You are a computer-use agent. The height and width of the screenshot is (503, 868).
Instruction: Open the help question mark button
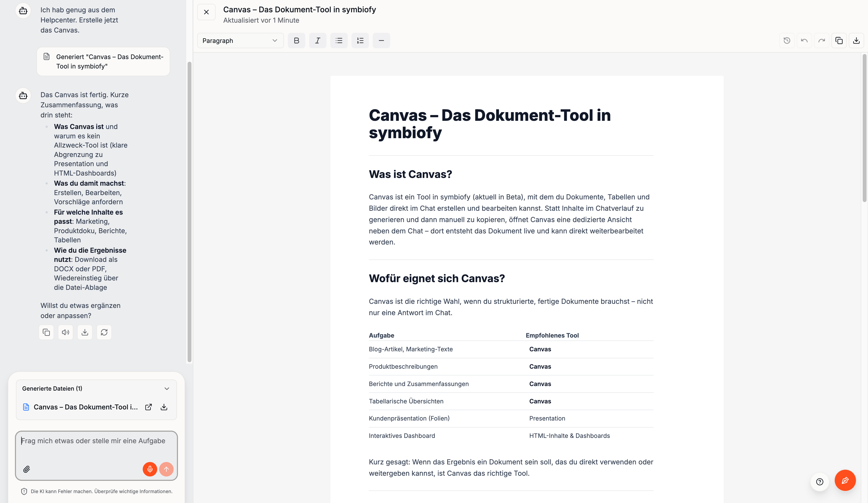coord(820,482)
